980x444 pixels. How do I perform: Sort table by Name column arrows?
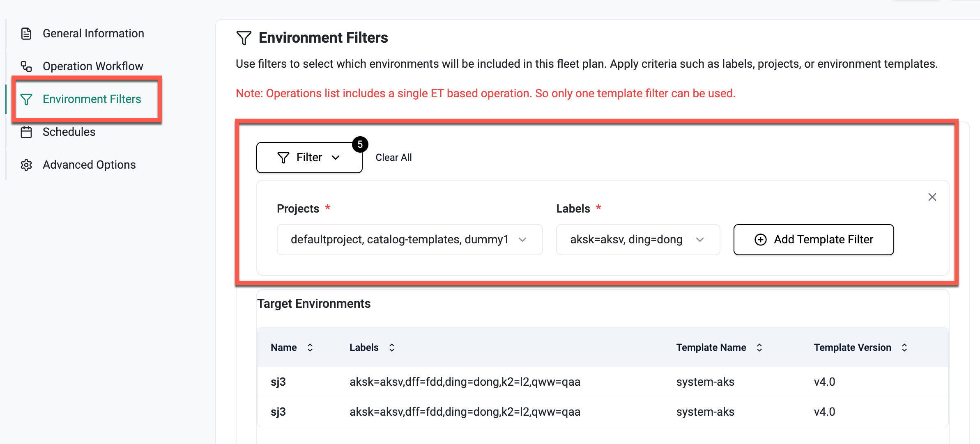(310, 348)
